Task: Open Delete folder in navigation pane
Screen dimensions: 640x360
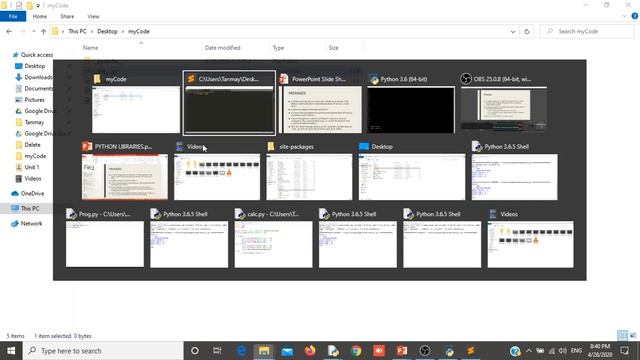Action: point(28,144)
